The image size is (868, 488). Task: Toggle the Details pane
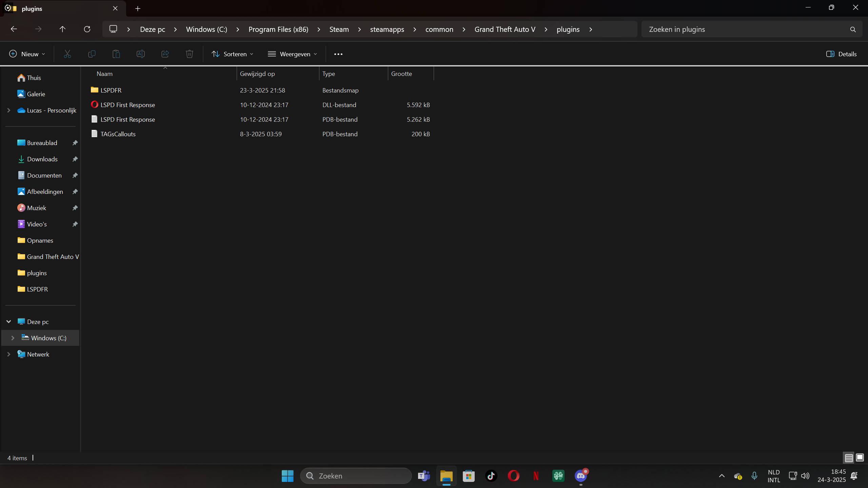click(841, 54)
